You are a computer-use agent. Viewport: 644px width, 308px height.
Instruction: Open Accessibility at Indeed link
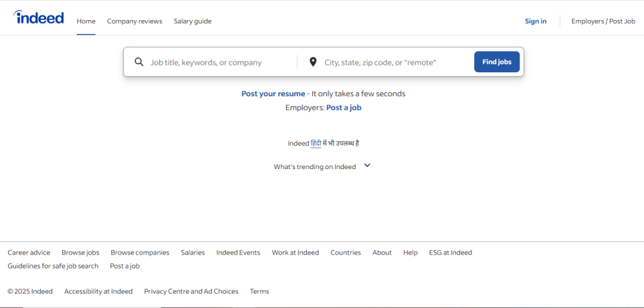pyautogui.click(x=98, y=291)
